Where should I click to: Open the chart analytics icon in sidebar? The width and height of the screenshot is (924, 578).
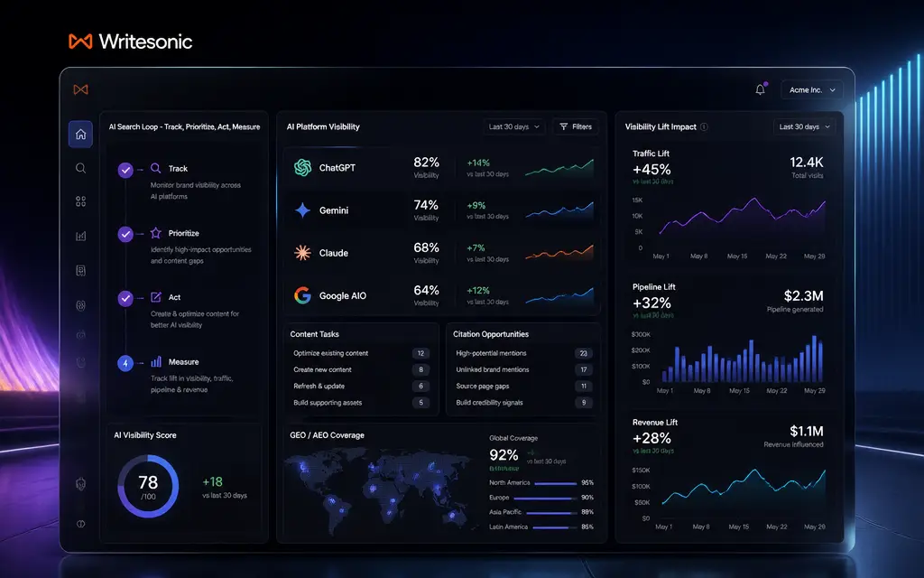(x=80, y=236)
